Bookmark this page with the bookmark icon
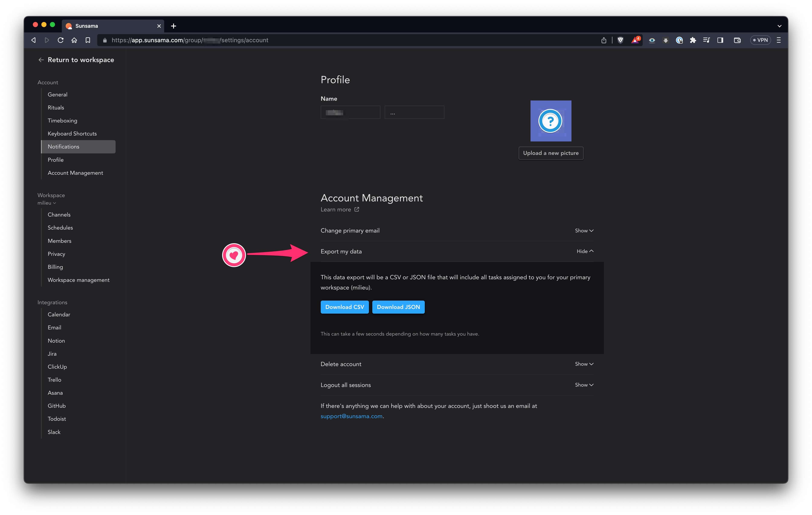812x515 pixels. (88, 40)
